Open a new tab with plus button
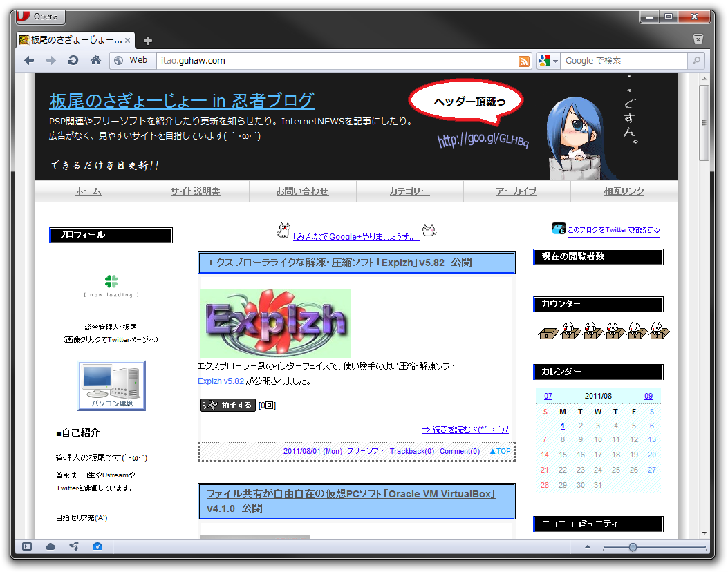This screenshot has width=728, height=572. 148,41
